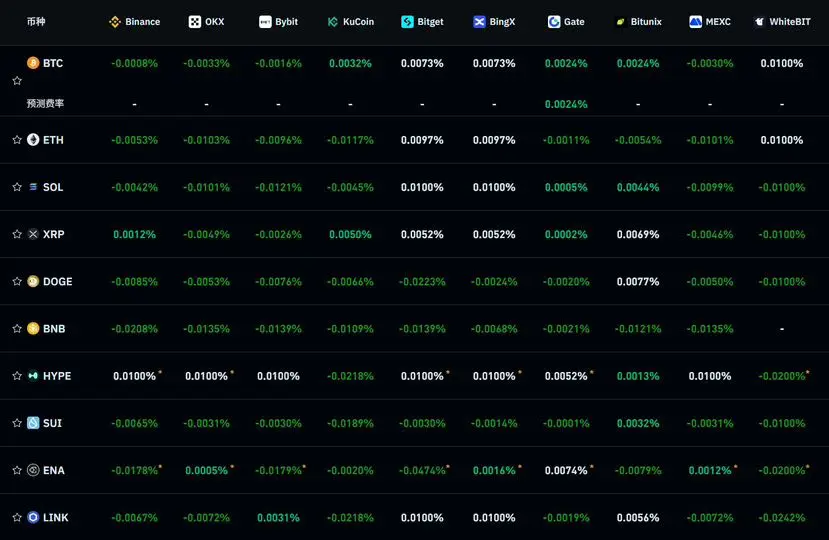The height and width of the screenshot is (540, 829).
Task: Click the BNB coin icon
Action: (33, 328)
